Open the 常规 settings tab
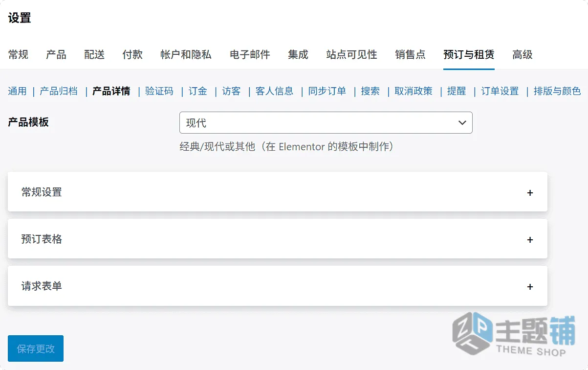This screenshot has height=370, width=588. 18,55
